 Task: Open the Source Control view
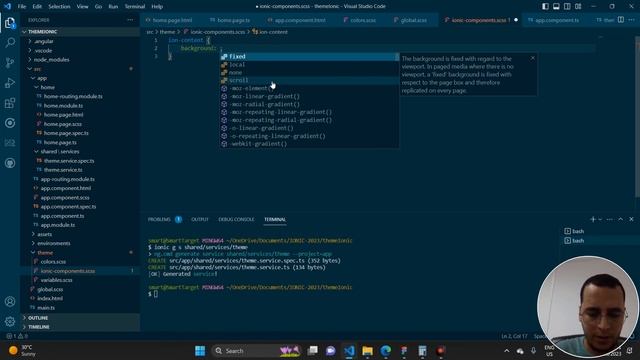pyautogui.click(x=10, y=62)
